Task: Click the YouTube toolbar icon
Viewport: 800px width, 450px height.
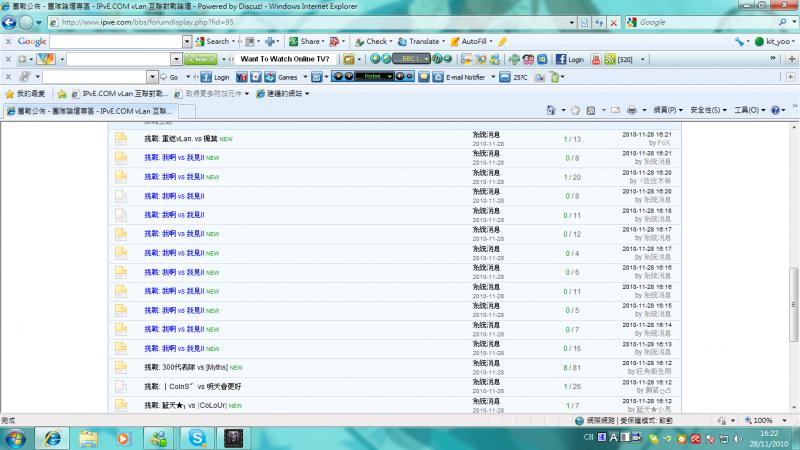Action: [x=594, y=59]
